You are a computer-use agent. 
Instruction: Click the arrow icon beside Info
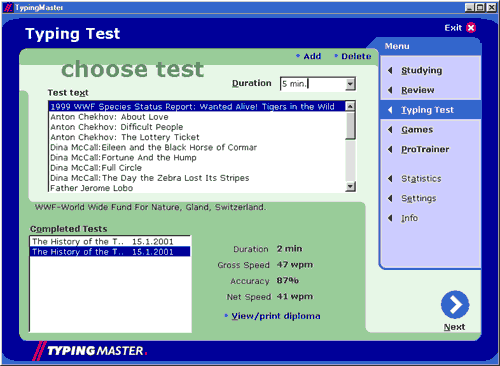point(390,218)
